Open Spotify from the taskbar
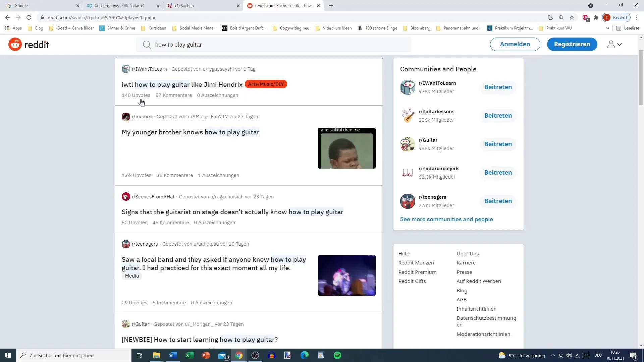This screenshot has height=362, width=644. coord(337,355)
